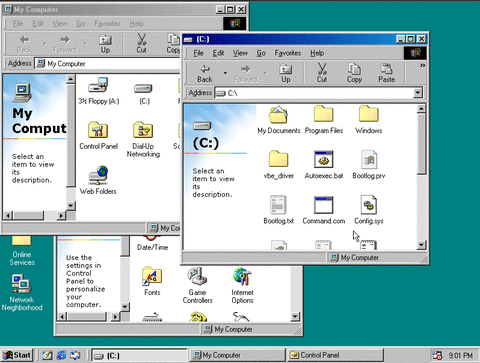480x363 pixels.
Task: Click the Show Desktop Quick Launch icon
Action: tap(47, 355)
